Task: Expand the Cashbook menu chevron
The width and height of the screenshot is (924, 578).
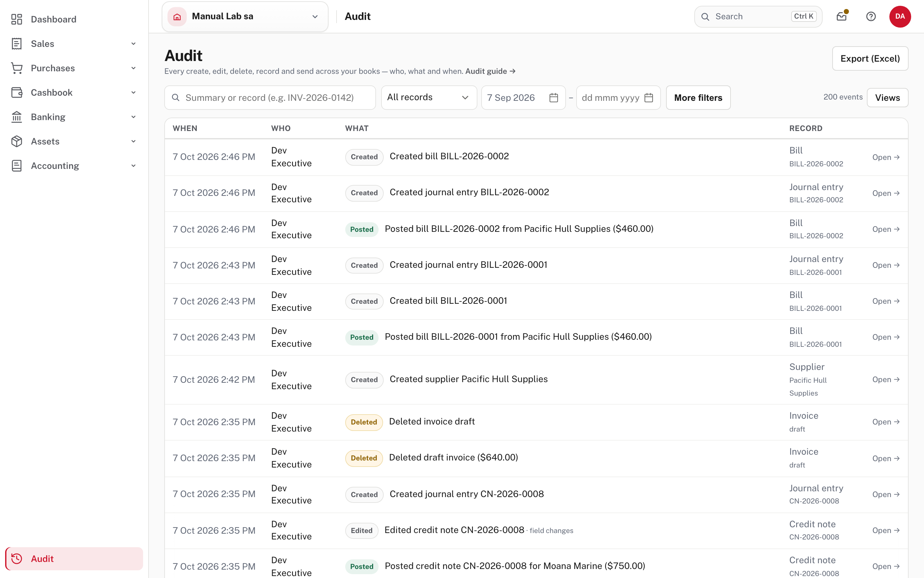Action: (133, 92)
